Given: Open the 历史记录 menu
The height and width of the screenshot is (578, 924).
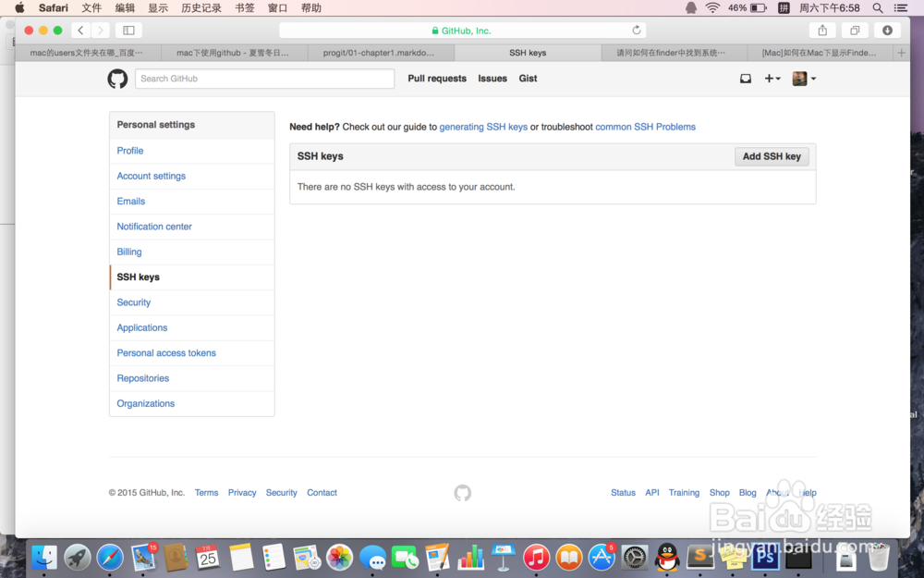Looking at the screenshot, I should [x=201, y=8].
